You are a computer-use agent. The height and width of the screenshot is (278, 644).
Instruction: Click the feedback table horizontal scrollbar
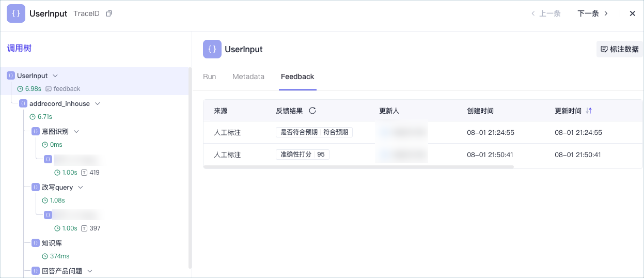tap(359, 167)
